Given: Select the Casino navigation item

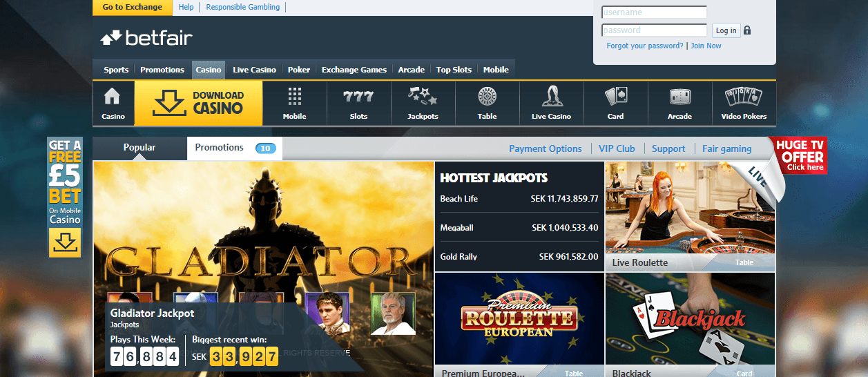Looking at the screenshot, I should [x=209, y=70].
